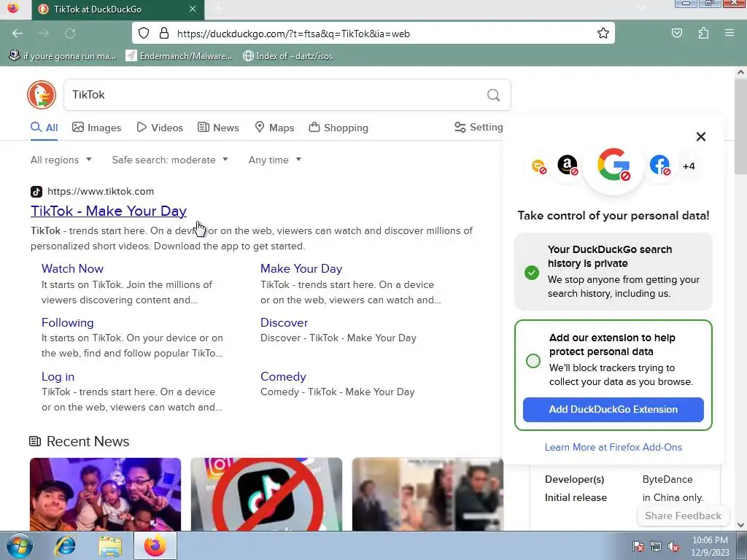Click the blocked Google logo icon
The image size is (747, 560).
click(x=614, y=165)
